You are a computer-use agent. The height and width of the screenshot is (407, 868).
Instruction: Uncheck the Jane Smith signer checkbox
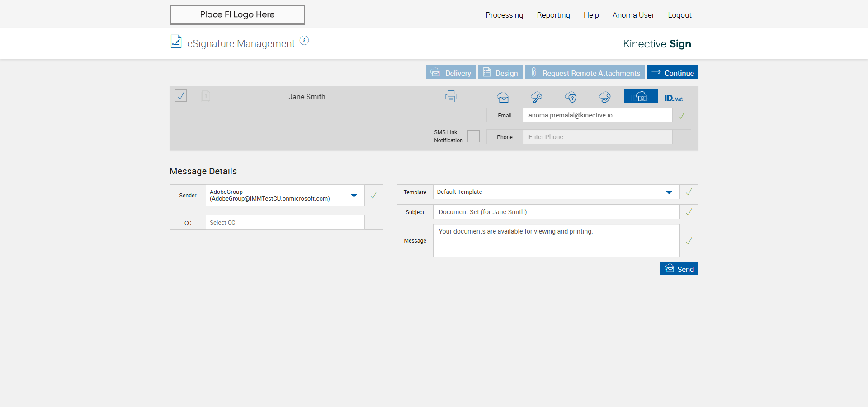[181, 96]
